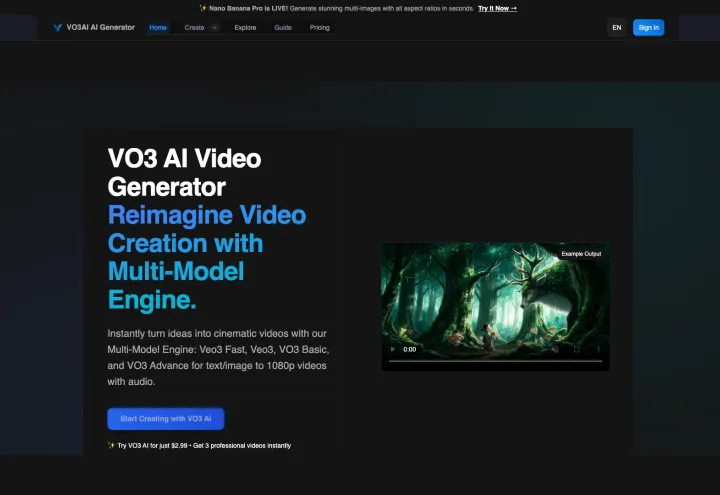Open the VO3AI AI Generator home link
Viewport: 720px width, 495px height.
coord(94,28)
